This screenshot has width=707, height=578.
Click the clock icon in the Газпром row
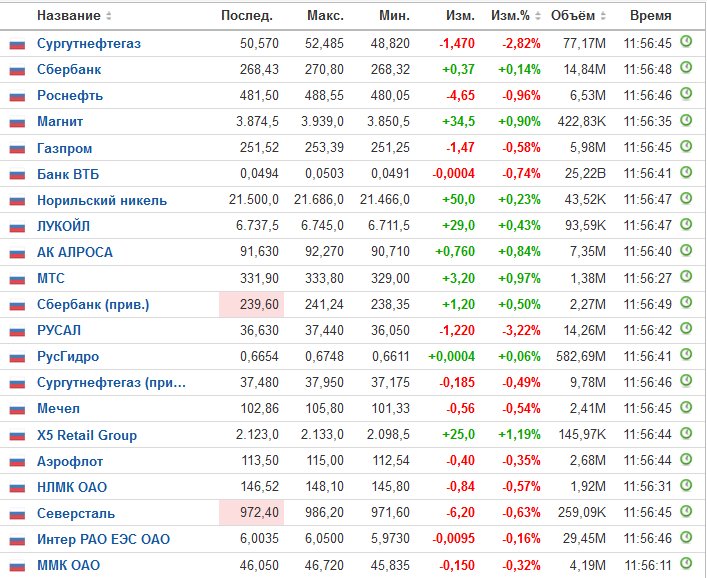[x=686, y=146]
